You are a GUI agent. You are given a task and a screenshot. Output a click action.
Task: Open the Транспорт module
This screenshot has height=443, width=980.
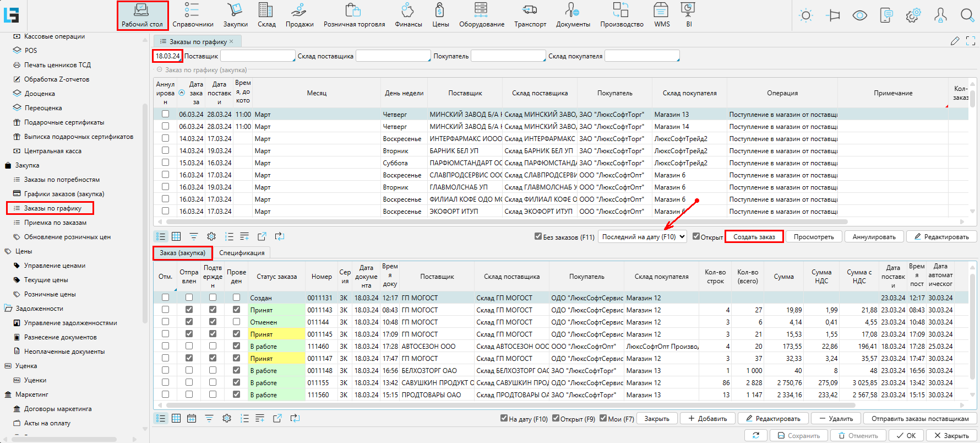[x=530, y=15]
